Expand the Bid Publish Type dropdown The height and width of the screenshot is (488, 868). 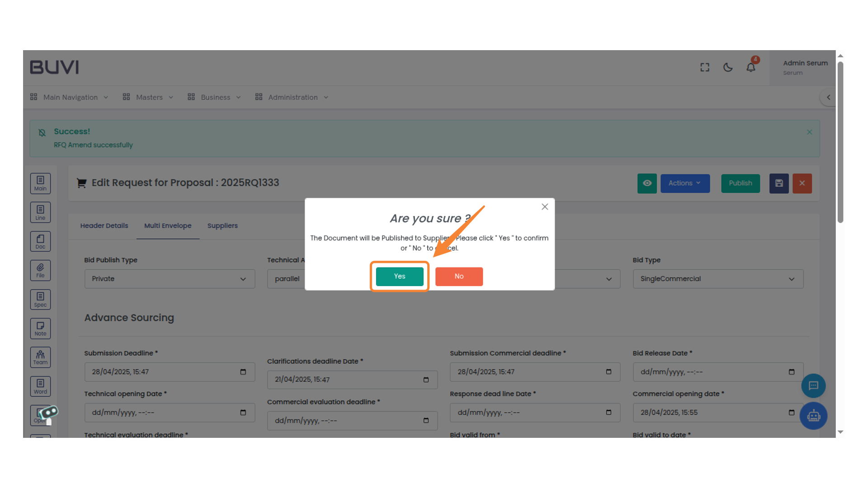[x=170, y=279]
